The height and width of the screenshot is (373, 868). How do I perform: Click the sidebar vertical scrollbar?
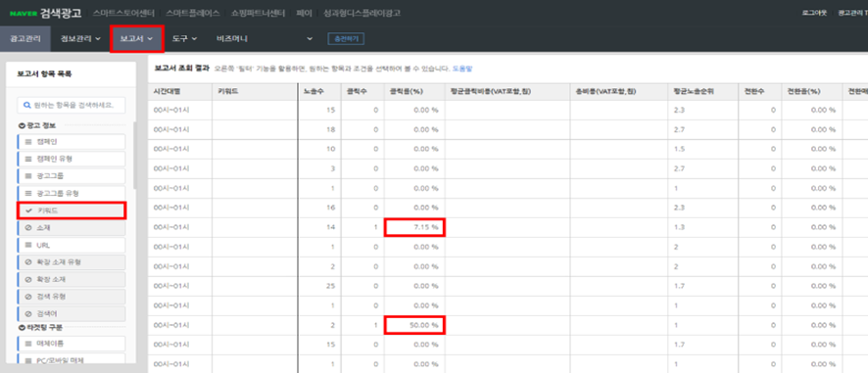click(x=135, y=155)
